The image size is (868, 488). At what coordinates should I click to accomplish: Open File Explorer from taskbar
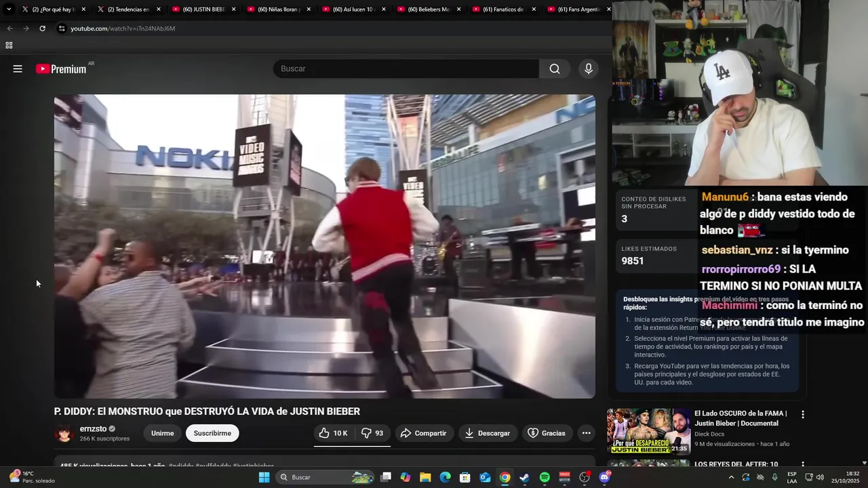425,478
